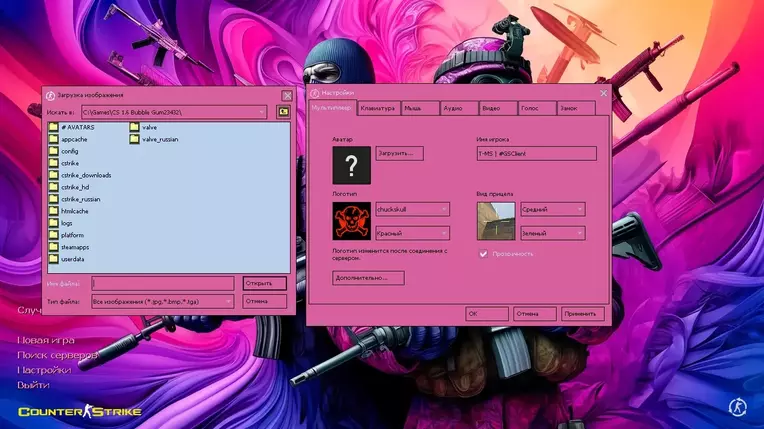Select the steamapps folder icon
764x429 pixels.
[54, 247]
